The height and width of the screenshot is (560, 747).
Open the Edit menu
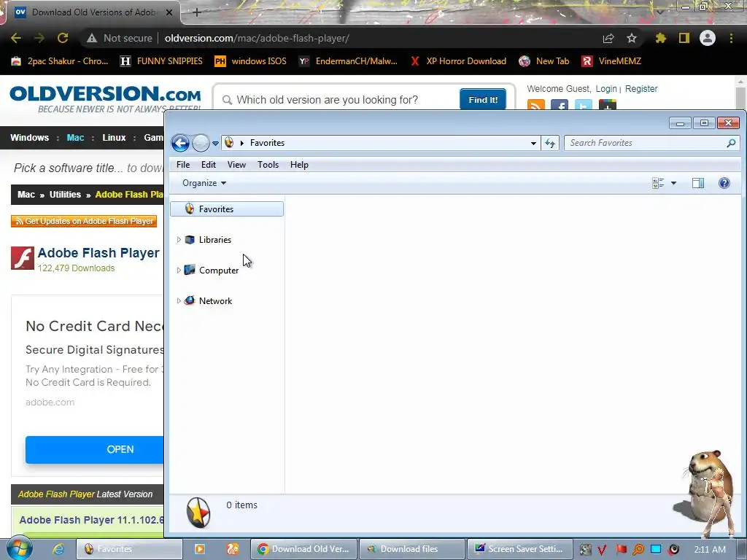point(208,165)
